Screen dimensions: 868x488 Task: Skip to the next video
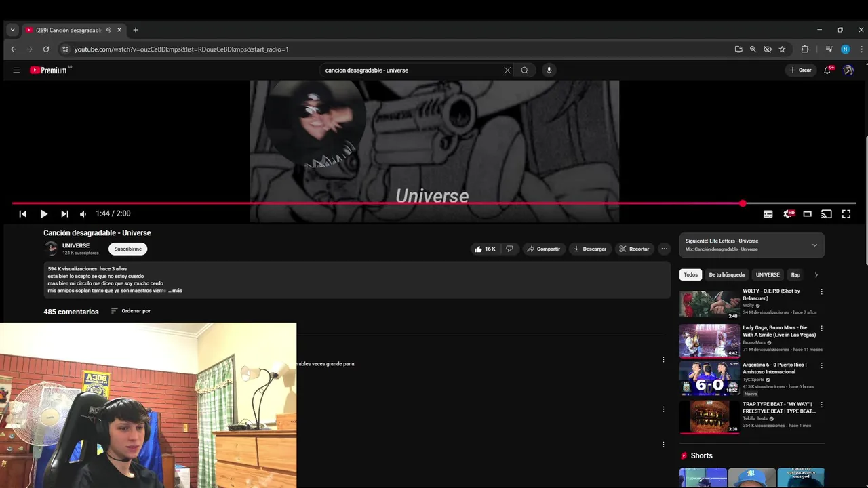64,213
